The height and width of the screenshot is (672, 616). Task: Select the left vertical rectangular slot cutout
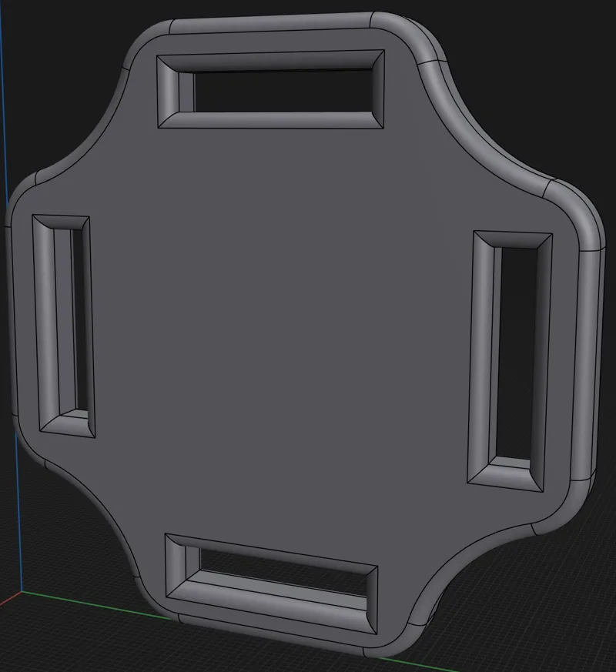pyautogui.click(x=63, y=326)
